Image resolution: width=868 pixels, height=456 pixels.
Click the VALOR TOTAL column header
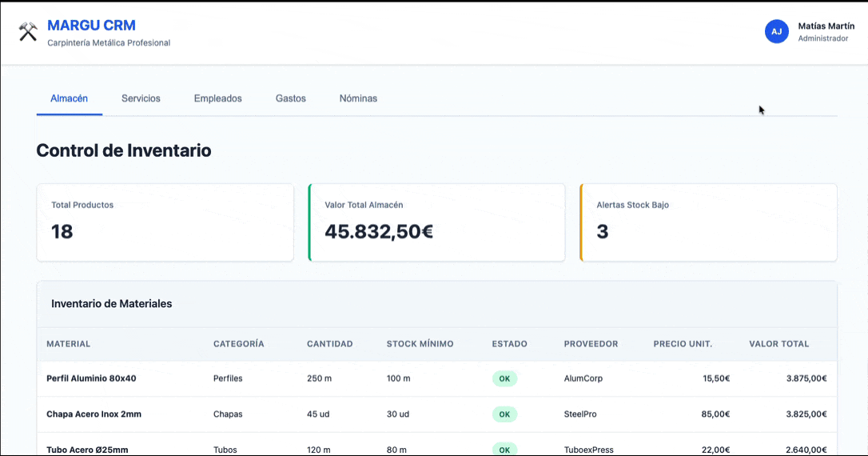[778, 343]
